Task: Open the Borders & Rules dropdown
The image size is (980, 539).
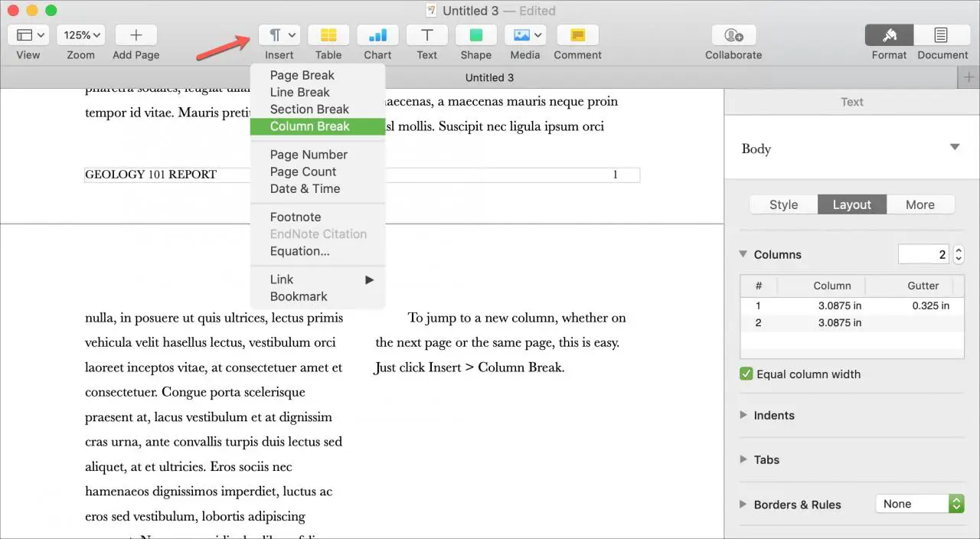Action: [919, 504]
